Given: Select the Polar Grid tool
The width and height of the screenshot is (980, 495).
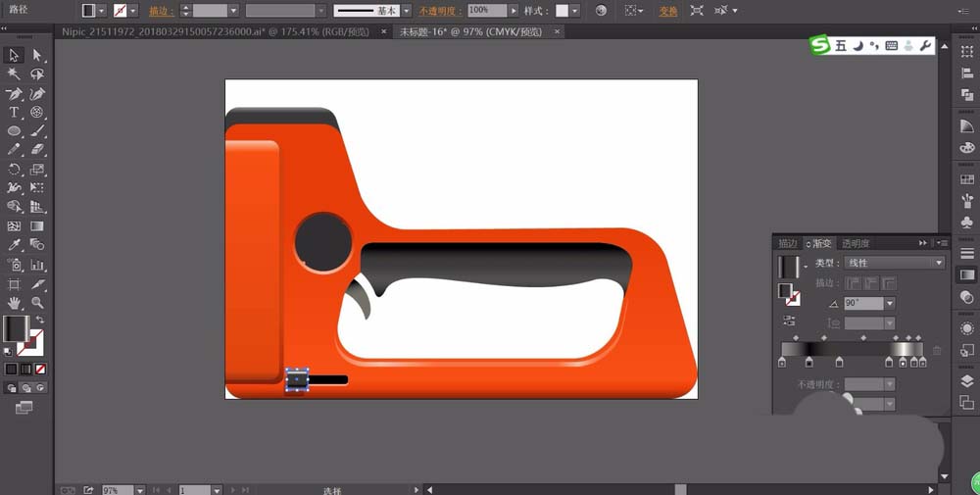Looking at the screenshot, I should coord(37,113).
